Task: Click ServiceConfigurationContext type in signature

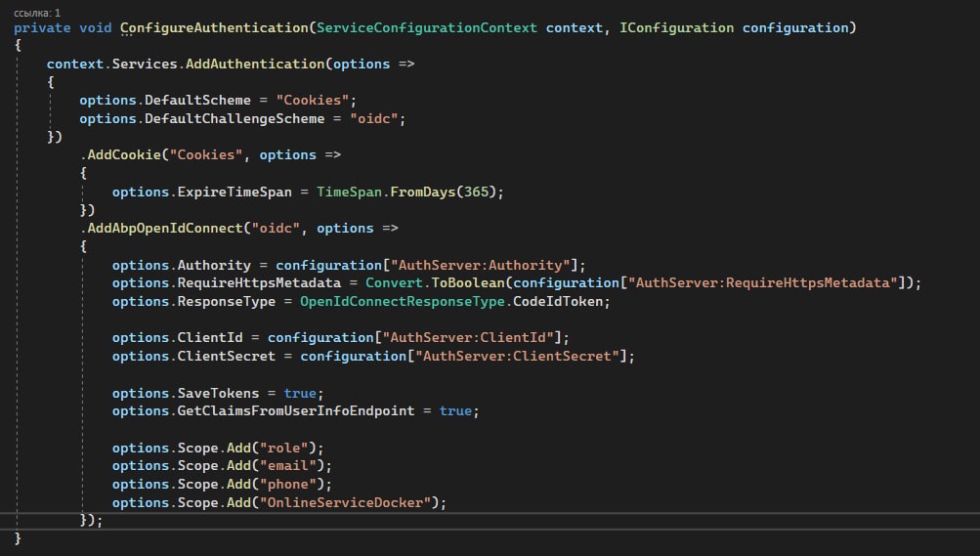Action: [427, 28]
